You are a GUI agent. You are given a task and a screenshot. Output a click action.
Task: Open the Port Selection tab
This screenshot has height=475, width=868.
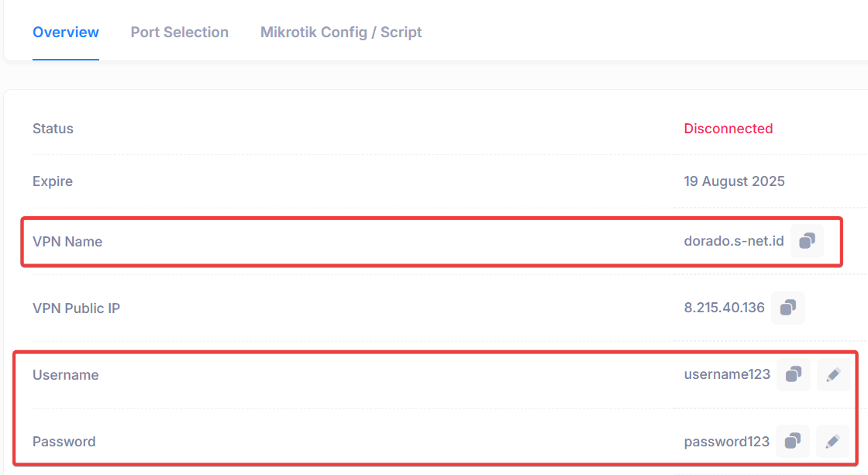[x=179, y=32]
